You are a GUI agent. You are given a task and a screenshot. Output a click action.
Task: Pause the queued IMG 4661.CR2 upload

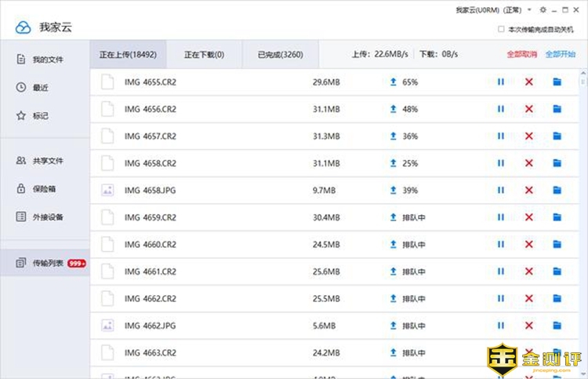tap(500, 271)
